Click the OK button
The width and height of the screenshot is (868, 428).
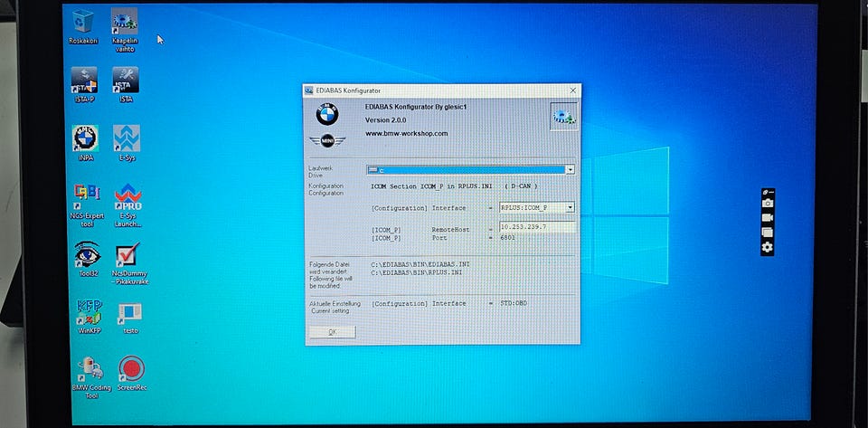[x=332, y=332]
